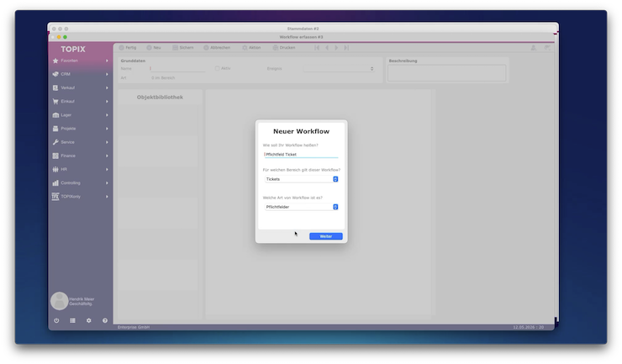Click the Objektbibliothek panel header

tap(160, 98)
